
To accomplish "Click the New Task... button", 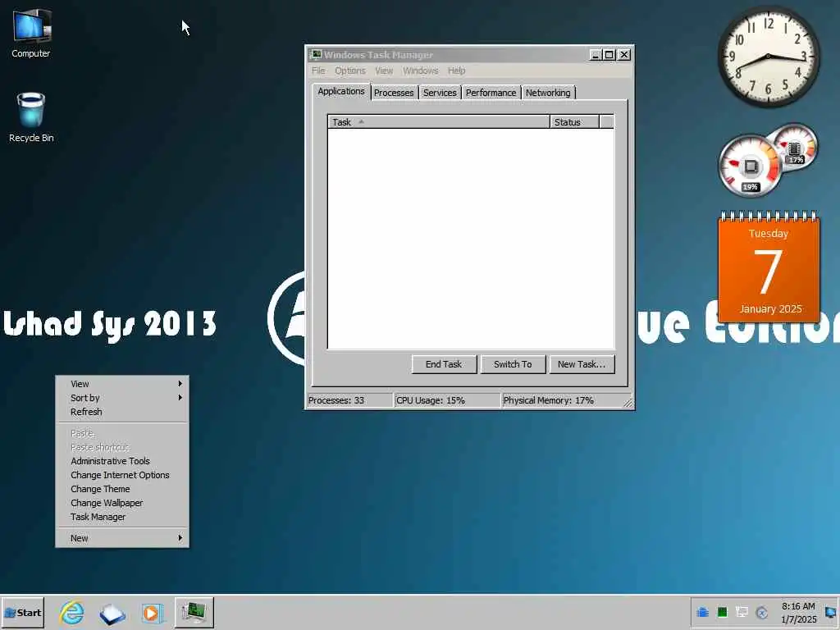I will [582, 364].
